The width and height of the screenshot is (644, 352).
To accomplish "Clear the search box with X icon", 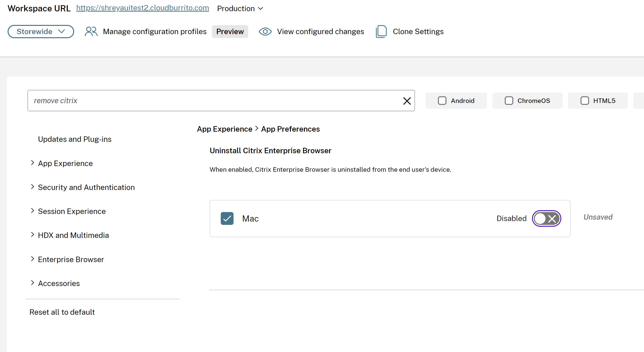I will click(x=407, y=101).
